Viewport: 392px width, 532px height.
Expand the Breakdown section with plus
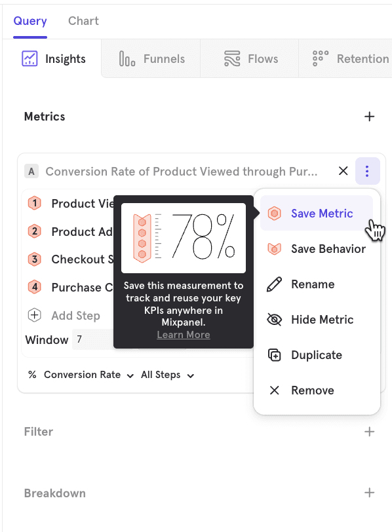369,493
